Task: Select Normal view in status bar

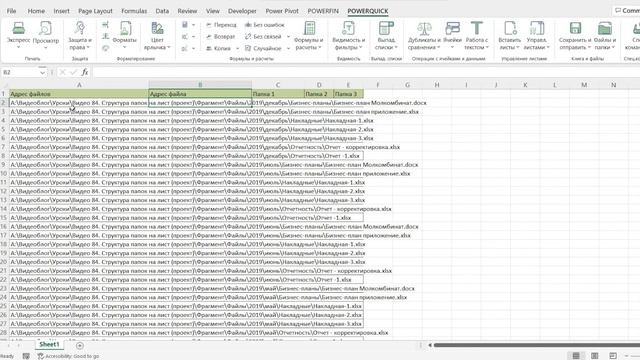Action: pyautogui.click(x=576, y=356)
